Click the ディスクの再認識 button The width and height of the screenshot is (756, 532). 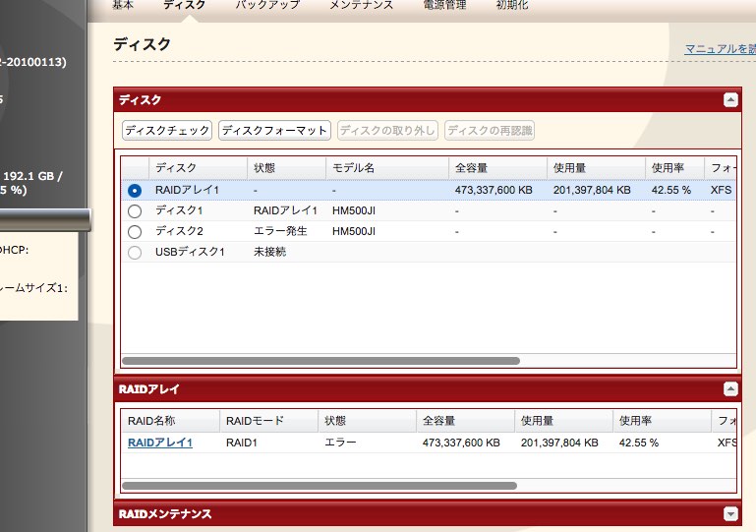click(490, 130)
